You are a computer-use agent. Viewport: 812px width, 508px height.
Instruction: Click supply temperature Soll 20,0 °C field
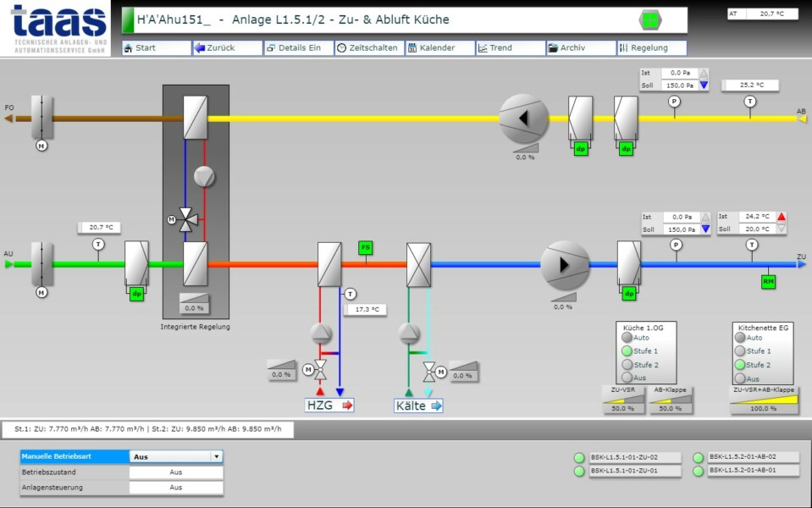click(757, 229)
